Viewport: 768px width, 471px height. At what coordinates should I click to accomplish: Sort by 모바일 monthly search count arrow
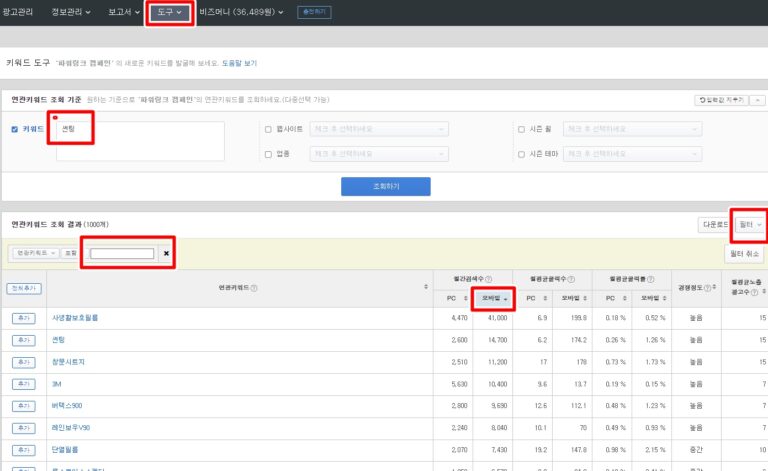[505, 299]
